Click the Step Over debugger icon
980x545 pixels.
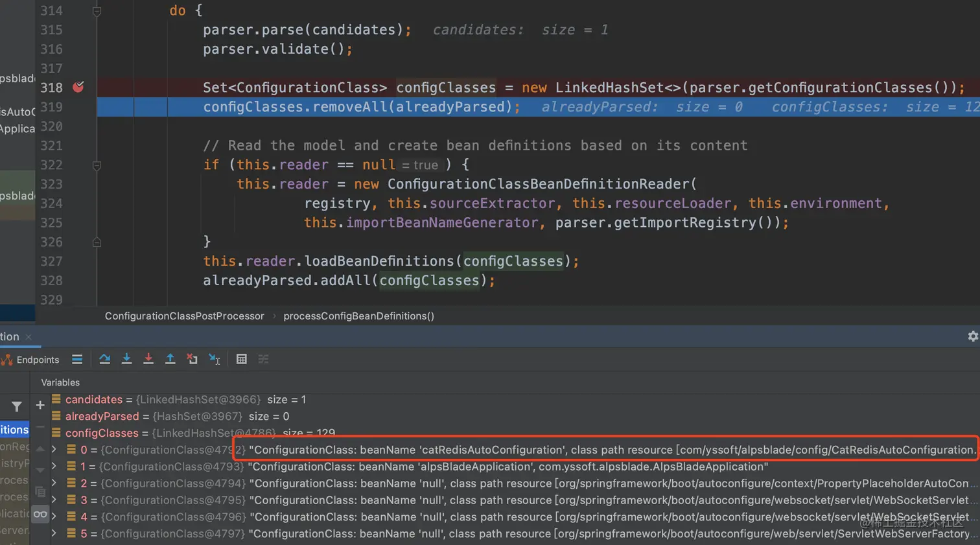(x=104, y=360)
